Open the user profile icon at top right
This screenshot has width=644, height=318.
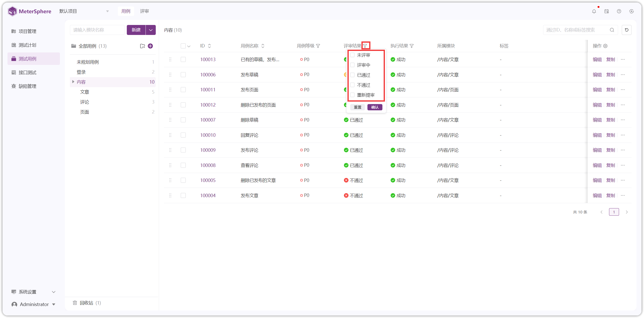632,11
